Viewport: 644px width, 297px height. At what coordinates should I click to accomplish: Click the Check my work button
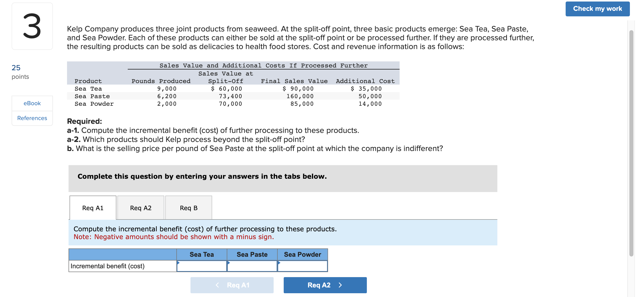[597, 9]
